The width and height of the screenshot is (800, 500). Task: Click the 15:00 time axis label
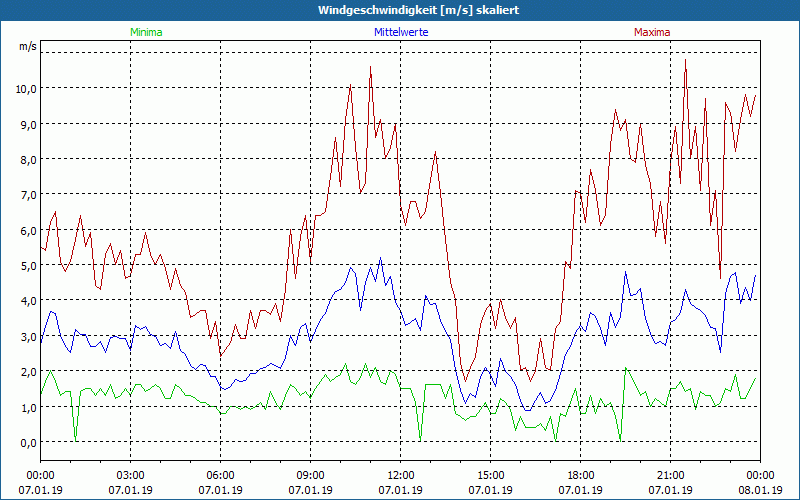tap(490, 476)
